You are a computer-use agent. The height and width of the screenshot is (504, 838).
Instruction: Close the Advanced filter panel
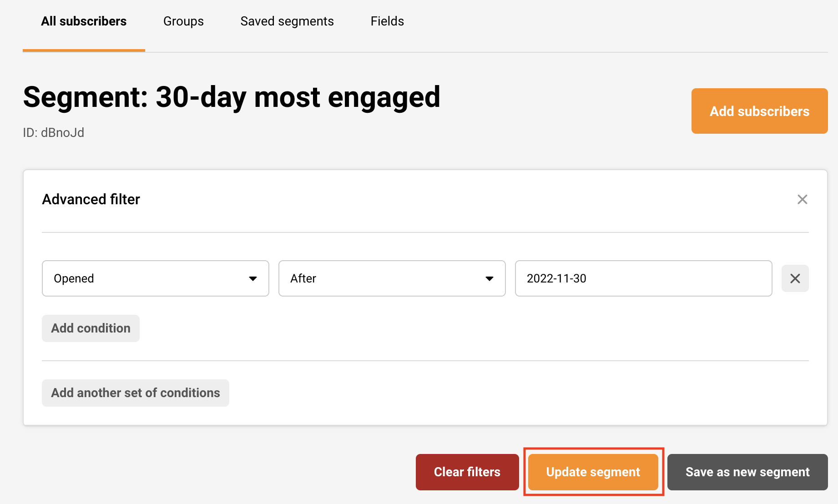pyautogui.click(x=802, y=199)
